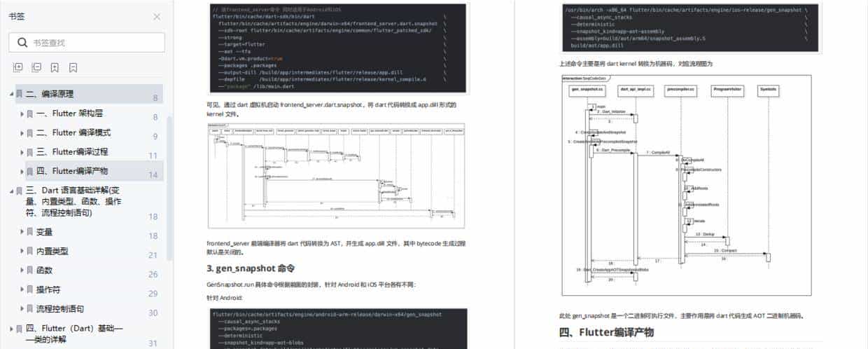Expand the 四、Flutter（Dart）基础 node arrow
The height and width of the screenshot is (349, 868).
click(x=11, y=328)
